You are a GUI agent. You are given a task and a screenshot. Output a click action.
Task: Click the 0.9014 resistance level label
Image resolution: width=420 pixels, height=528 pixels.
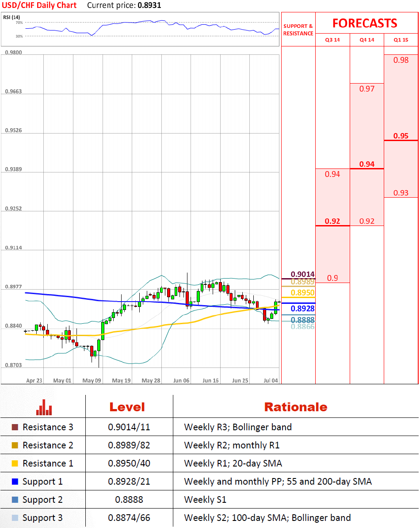(x=302, y=274)
